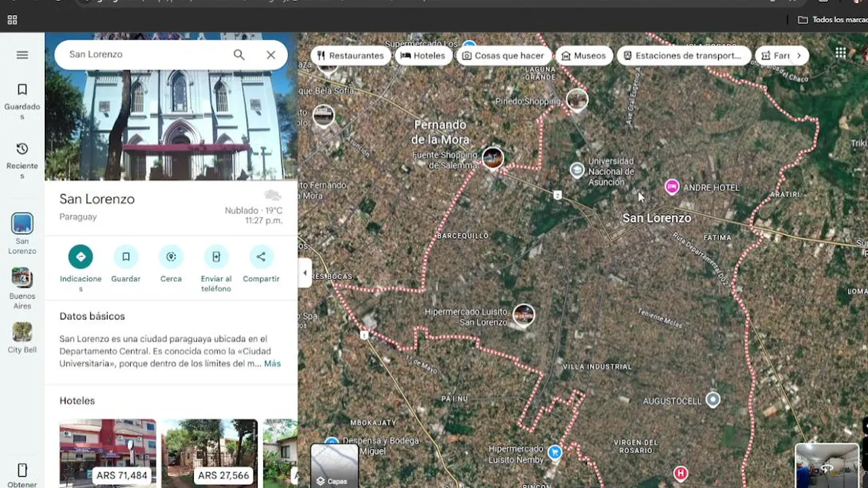The width and height of the screenshot is (868, 488).
Task: Click the AUGUSTOCELL map marker
Action: tap(713, 399)
